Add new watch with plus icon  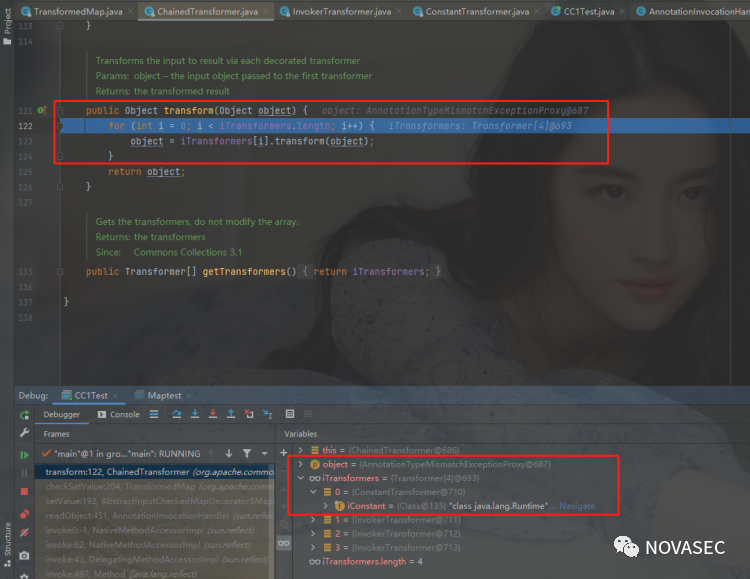[284, 453]
